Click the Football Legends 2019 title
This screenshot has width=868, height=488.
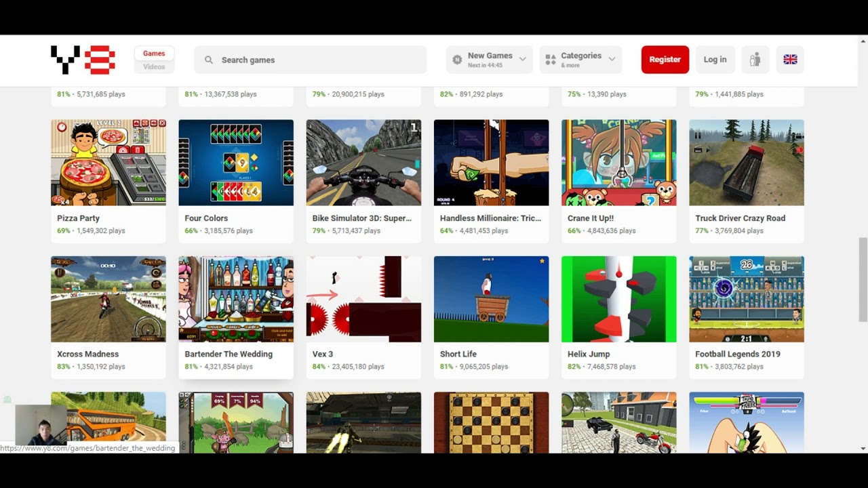point(738,354)
